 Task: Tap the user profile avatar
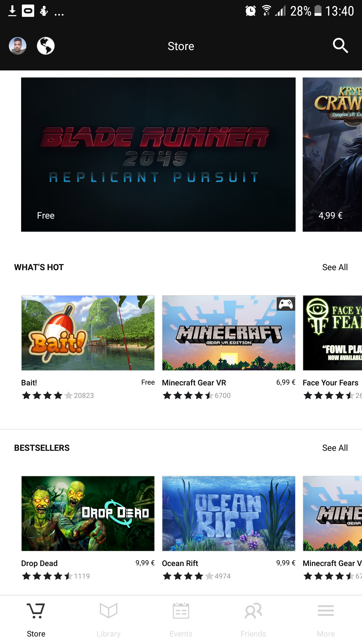pos(18,46)
